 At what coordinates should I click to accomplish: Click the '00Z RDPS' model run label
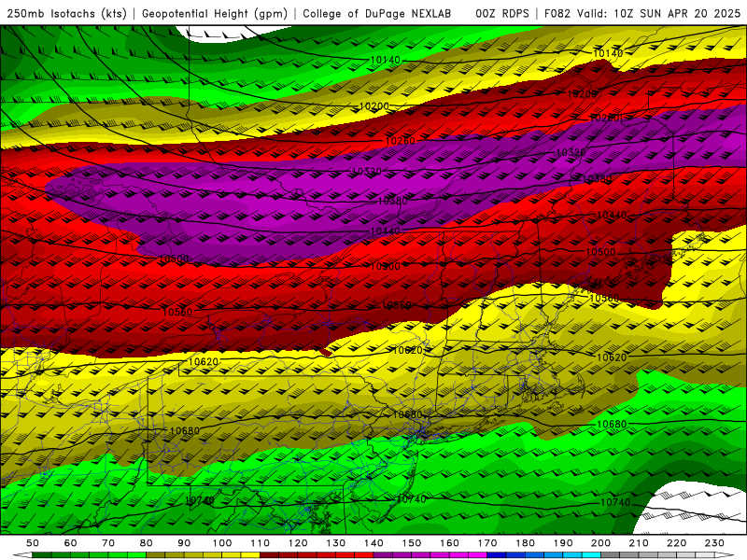[x=502, y=13]
